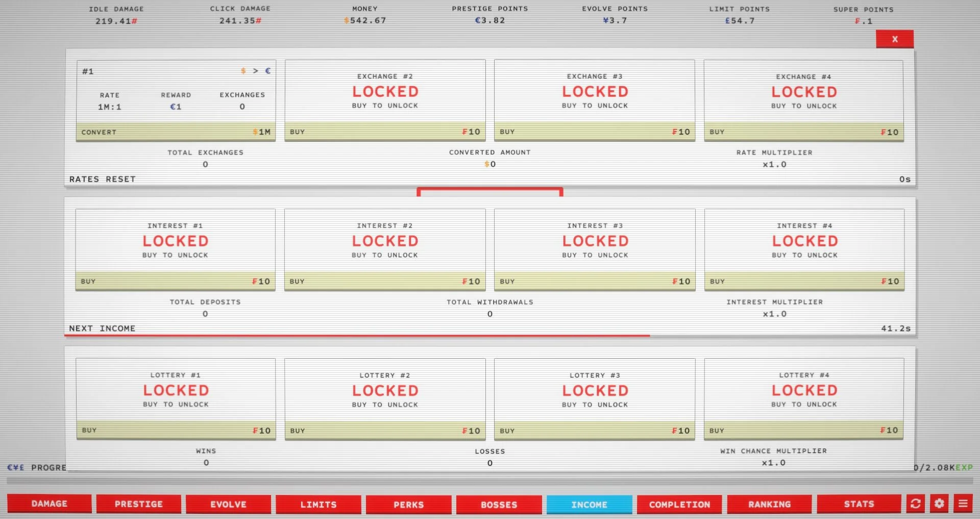Click the Prestige Points value €3.82
The image size is (980, 519).
(x=490, y=20)
